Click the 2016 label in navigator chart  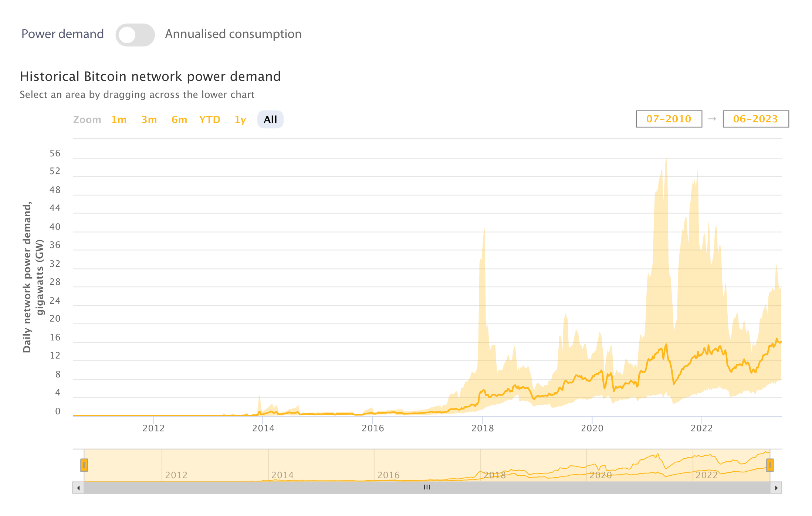(388, 475)
